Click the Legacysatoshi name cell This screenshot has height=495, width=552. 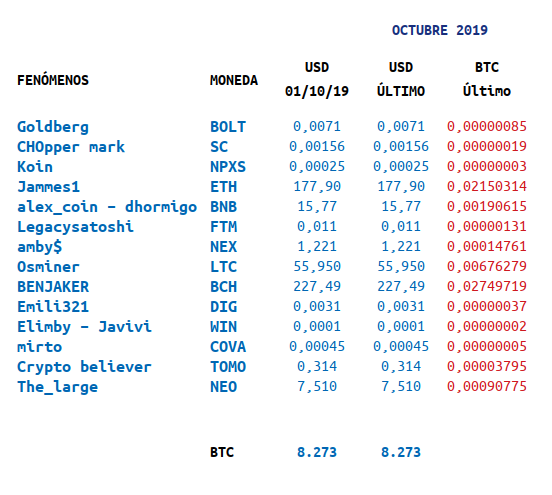75,227
